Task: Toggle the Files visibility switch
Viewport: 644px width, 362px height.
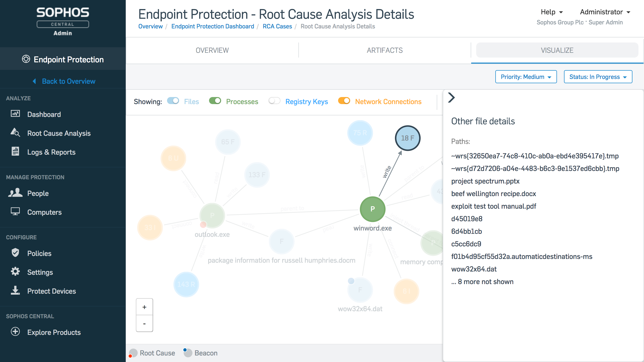Action: (173, 101)
